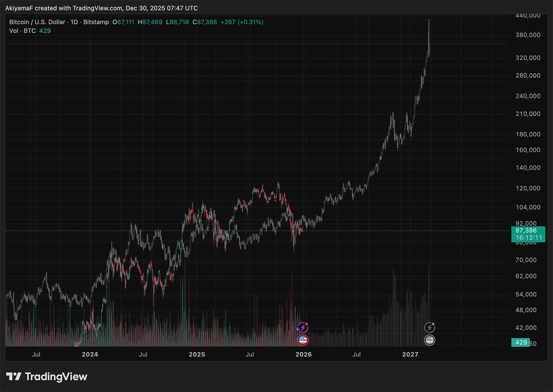Image resolution: width=553 pixels, height=392 pixels.
Task: Click the 104,000 value on the price scale
Action: tap(528, 207)
